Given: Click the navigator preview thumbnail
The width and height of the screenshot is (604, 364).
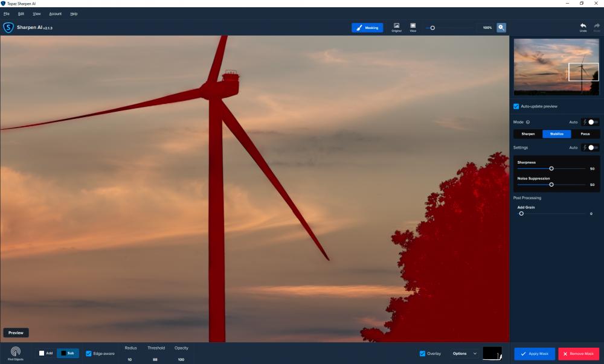Looking at the screenshot, I should tap(556, 66).
